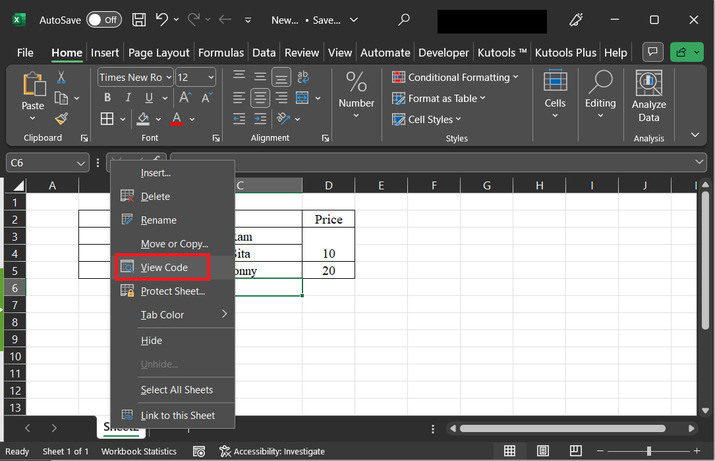Select cell D4 containing 10

click(328, 254)
